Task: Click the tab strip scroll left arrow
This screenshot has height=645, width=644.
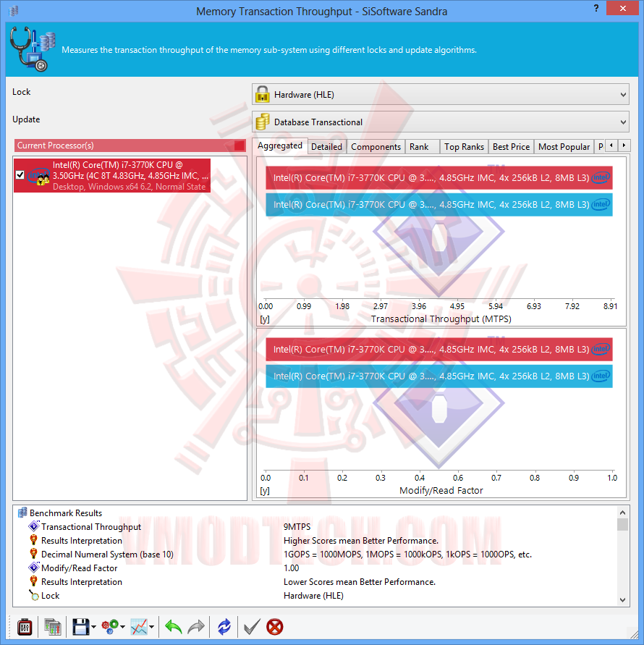Action: pos(611,146)
